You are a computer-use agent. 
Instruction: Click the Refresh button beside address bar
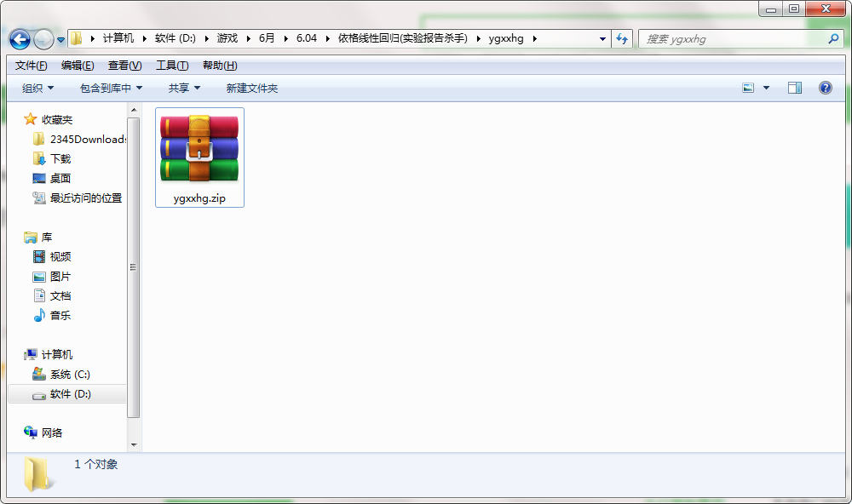point(622,39)
